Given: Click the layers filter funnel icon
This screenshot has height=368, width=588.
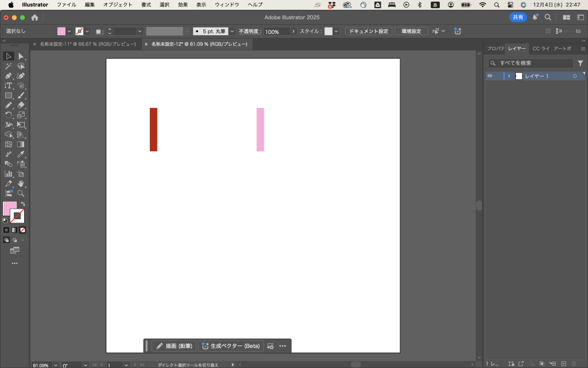Looking at the screenshot, I should click(580, 63).
